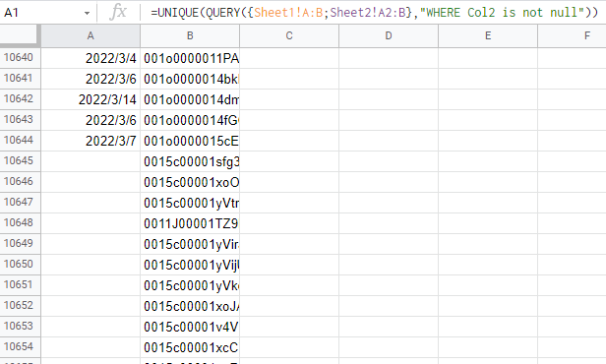Click the 2022/3/6 cell in row 10641
This screenshot has height=364, width=606.
[x=91, y=79]
